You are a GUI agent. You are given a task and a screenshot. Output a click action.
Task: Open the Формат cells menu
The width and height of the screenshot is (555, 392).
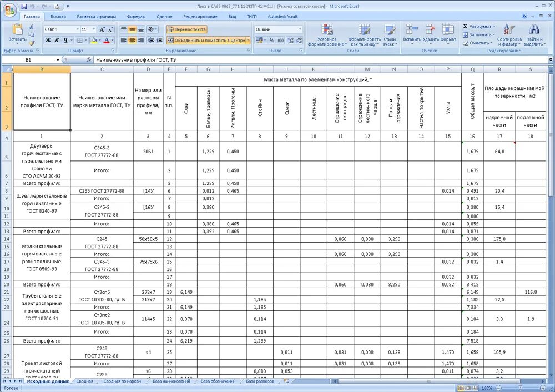pyautogui.click(x=448, y=34)
